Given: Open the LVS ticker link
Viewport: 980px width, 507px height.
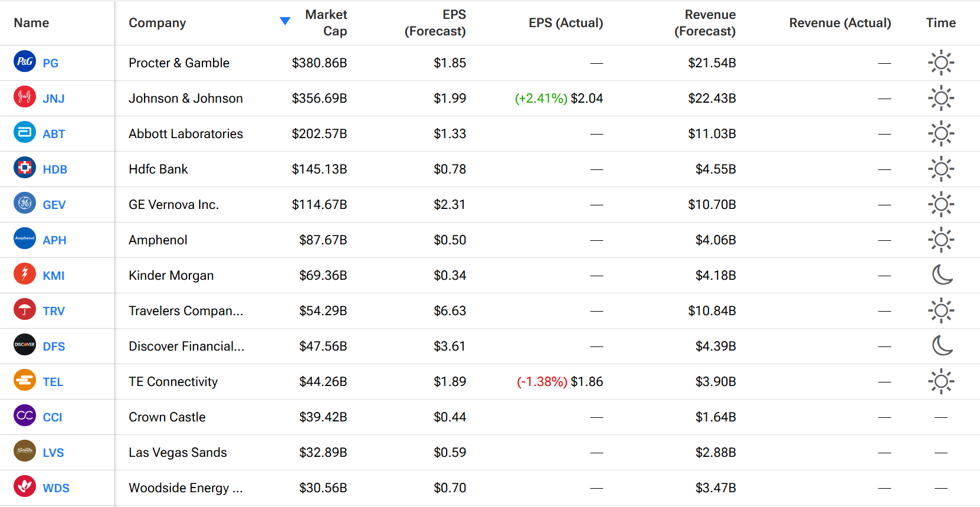Looking at the screenshot, I should (53, 453).
